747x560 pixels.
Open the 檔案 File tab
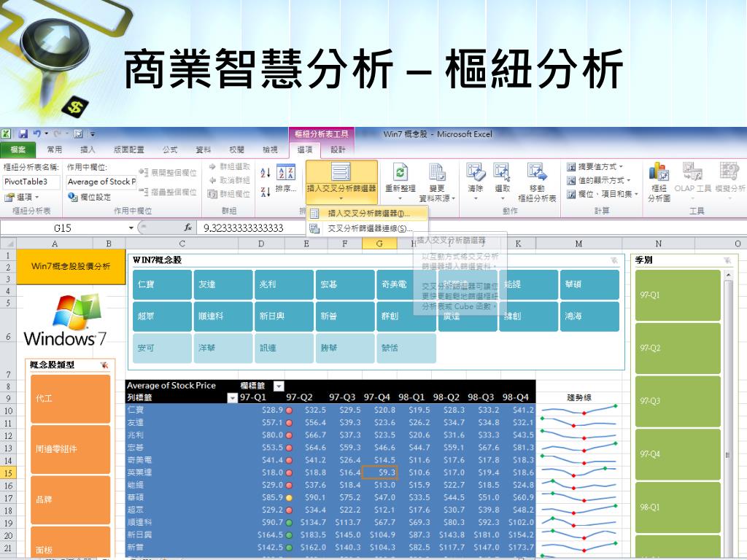(x=18, y=149)
